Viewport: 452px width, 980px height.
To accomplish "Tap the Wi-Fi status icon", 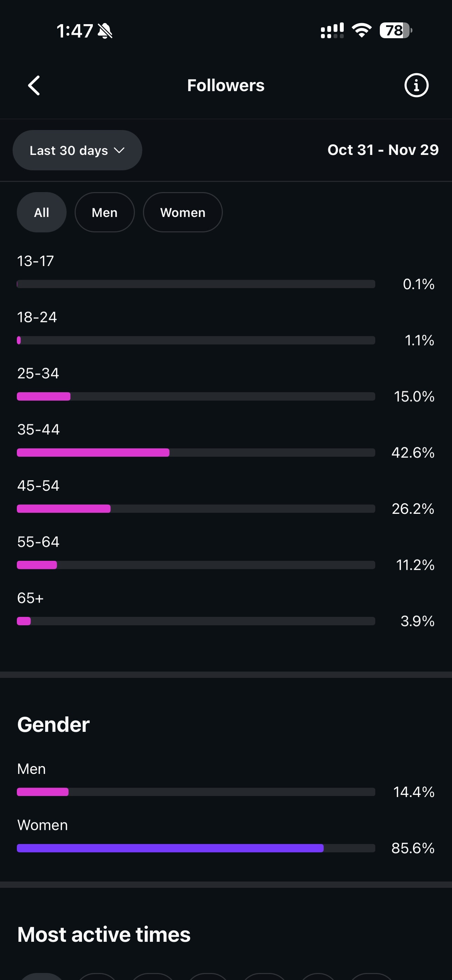I will point(362,30).
